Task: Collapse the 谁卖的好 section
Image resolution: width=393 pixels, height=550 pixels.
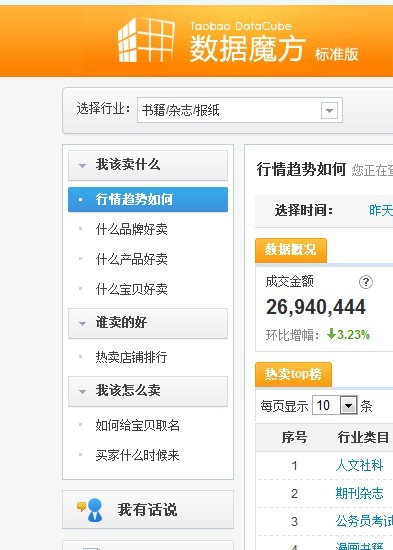Action: (x=148, y=323)
